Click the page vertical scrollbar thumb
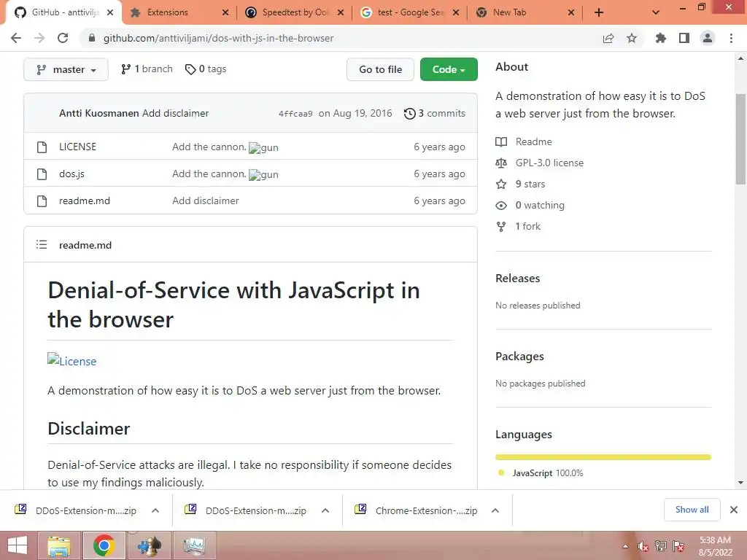747x560 pixels. pos(741,139)
